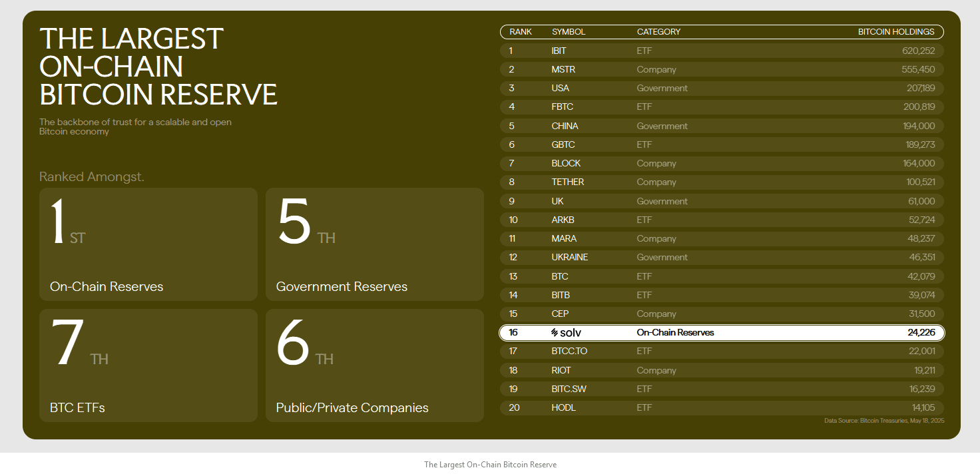This screenshot has height=476, width=980.
Task: Click the USA symbol in row 3
Action: coord(561,88)
